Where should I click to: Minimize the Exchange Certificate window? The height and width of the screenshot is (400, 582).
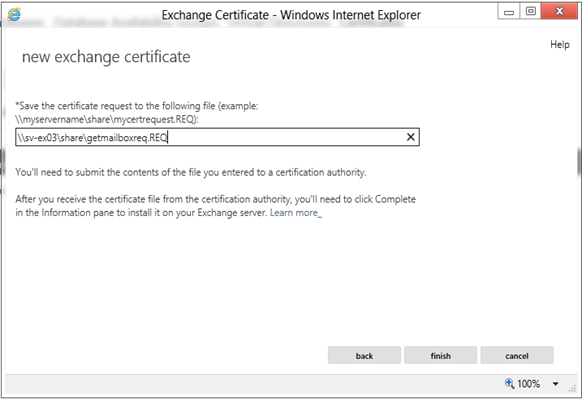pos(509,12)
